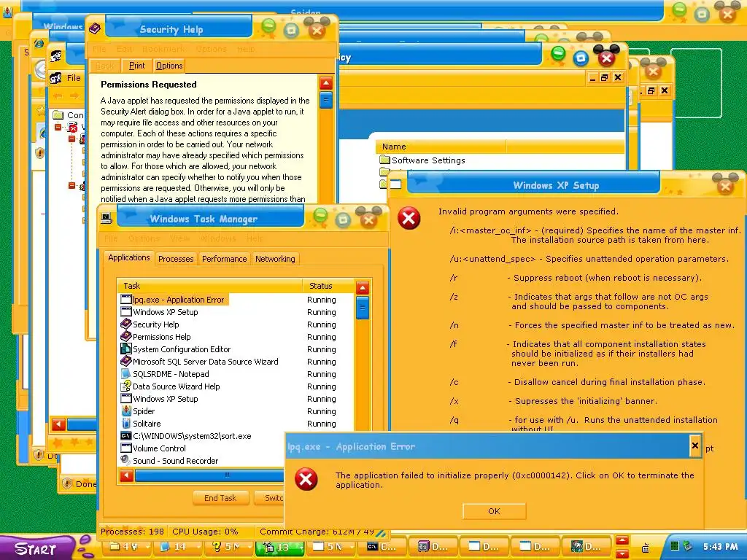Click the task list horizontal blue scroll thumb
The width and height of the screenshot is (747, 560).
209,475
